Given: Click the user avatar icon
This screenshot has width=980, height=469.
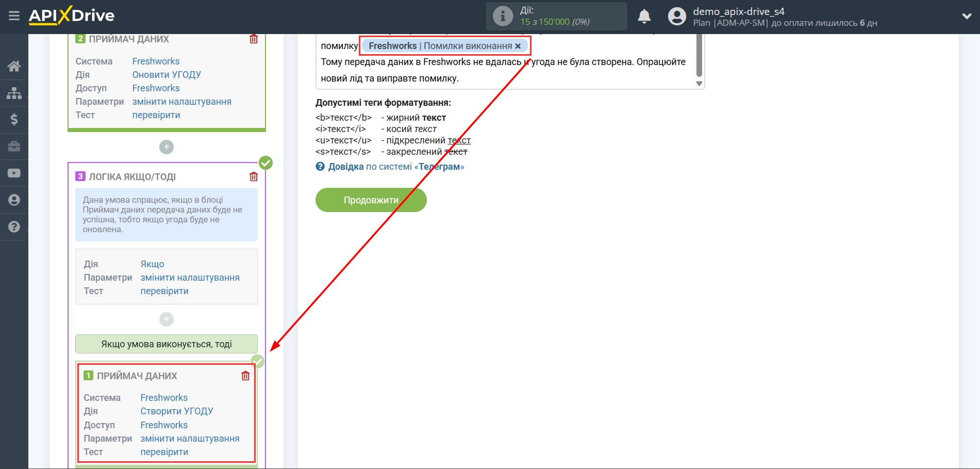Looking at the screenshot, I should click(677, 17).
